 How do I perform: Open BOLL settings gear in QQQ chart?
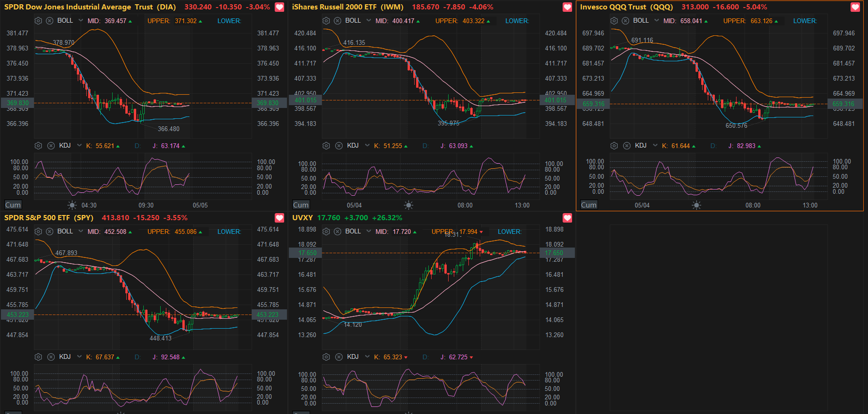[614, 21]
